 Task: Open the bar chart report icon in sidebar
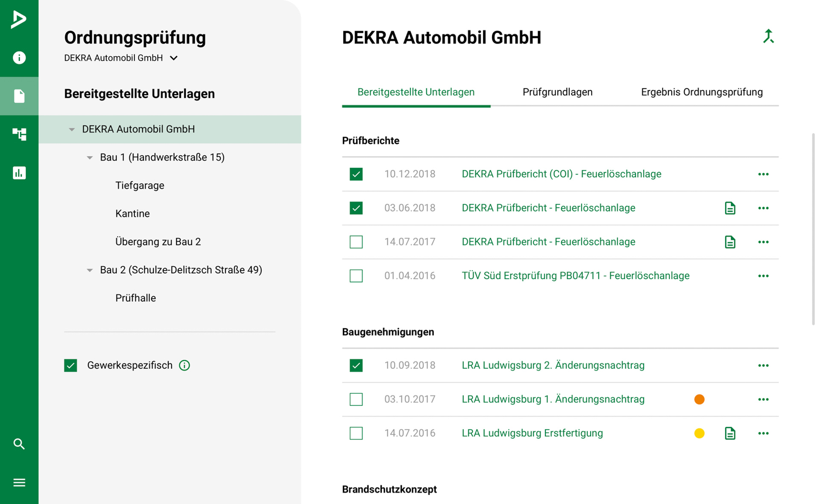[19, 173]
